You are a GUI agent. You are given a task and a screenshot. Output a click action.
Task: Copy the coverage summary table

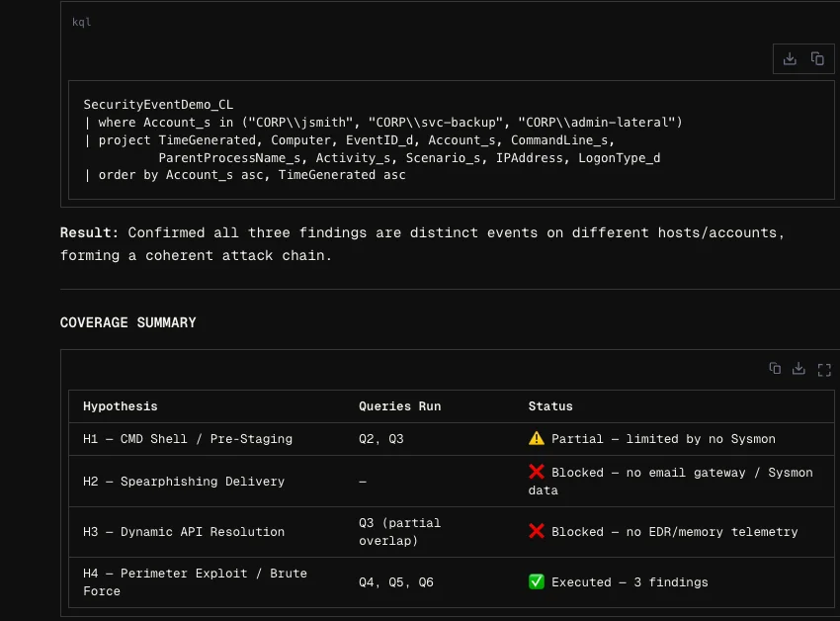pos(775,368)
